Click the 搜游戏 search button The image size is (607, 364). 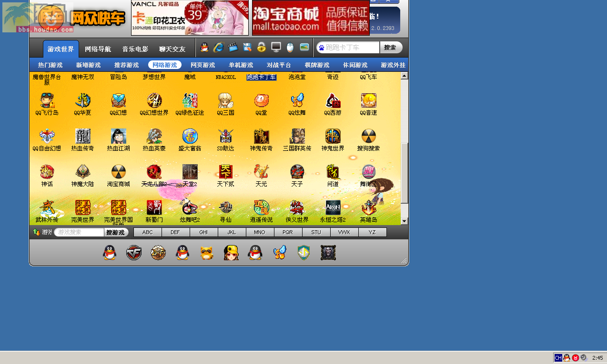(116, 232)
